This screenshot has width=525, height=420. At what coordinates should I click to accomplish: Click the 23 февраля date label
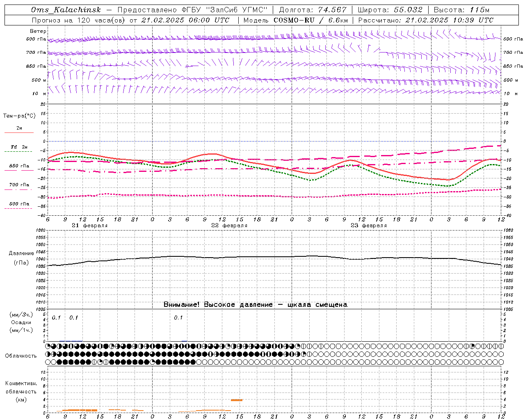tap(369, 226)
